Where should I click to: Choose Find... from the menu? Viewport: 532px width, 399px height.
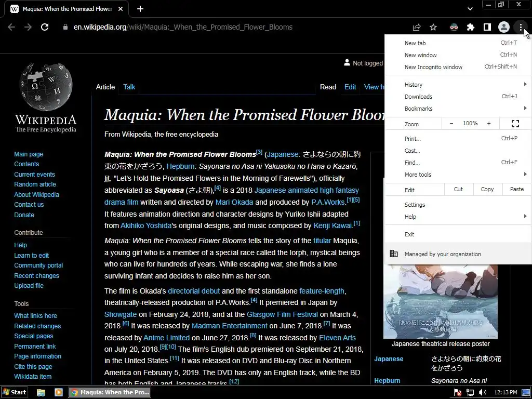[458, 163]
